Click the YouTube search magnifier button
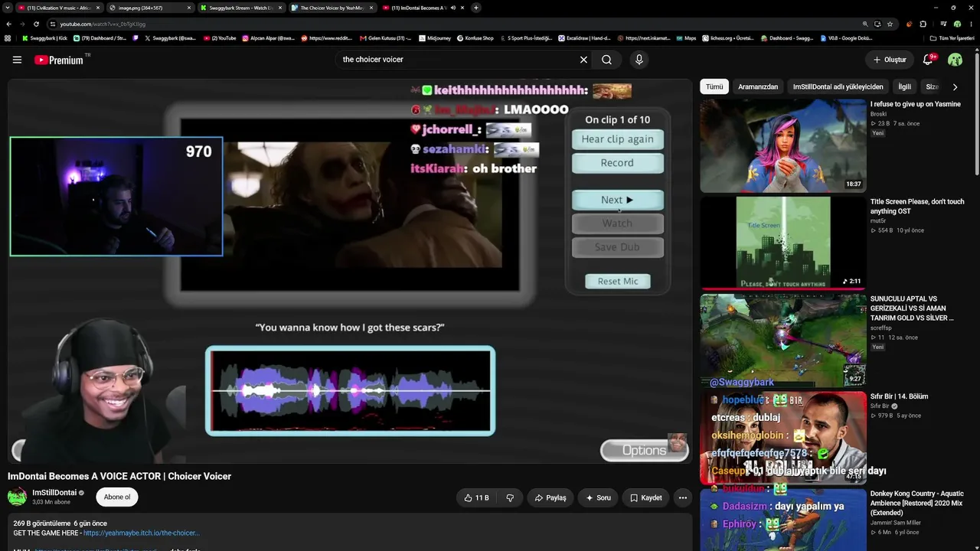Viewport: 980px width, 551px height. pos(606,60)
